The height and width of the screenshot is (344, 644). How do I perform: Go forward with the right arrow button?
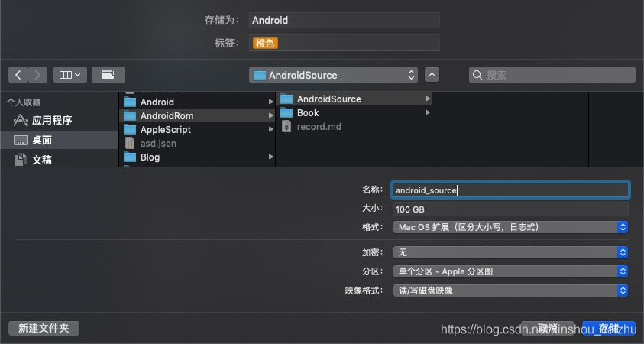37,75
